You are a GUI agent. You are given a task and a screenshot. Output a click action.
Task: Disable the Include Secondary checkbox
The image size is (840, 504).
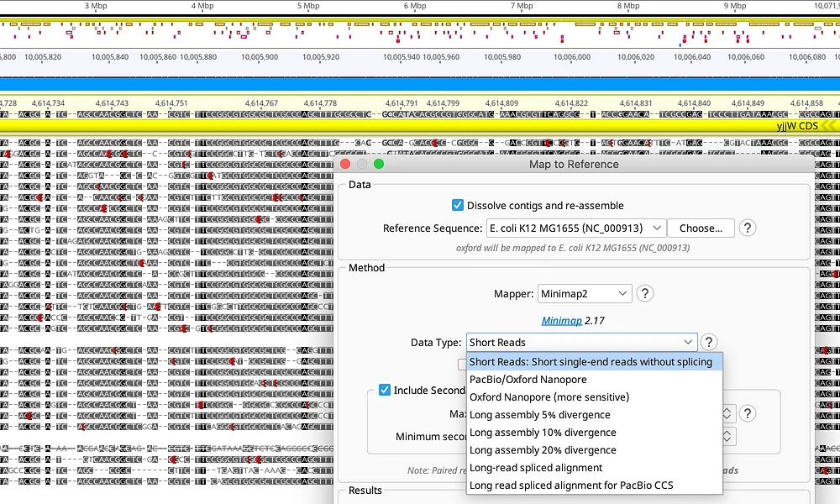tap(384, 389)
